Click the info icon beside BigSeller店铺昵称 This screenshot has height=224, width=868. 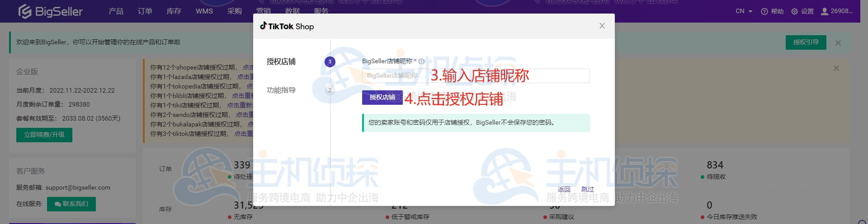coord(421,61)
